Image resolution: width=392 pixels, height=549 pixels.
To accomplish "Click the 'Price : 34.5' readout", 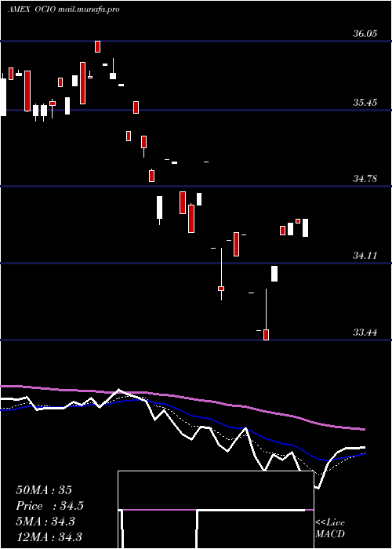I will 49,506.
